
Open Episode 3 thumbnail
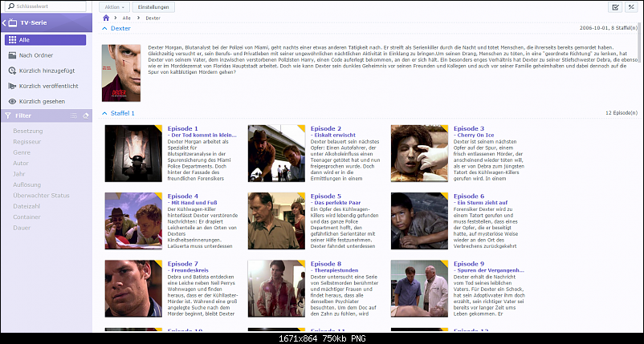(419, 153)
